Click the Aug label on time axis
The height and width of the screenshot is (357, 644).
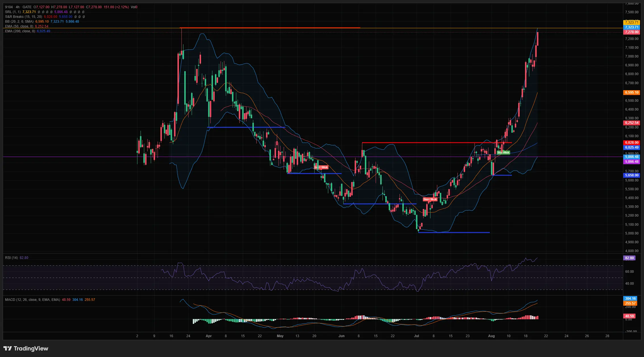click(492, 336)
